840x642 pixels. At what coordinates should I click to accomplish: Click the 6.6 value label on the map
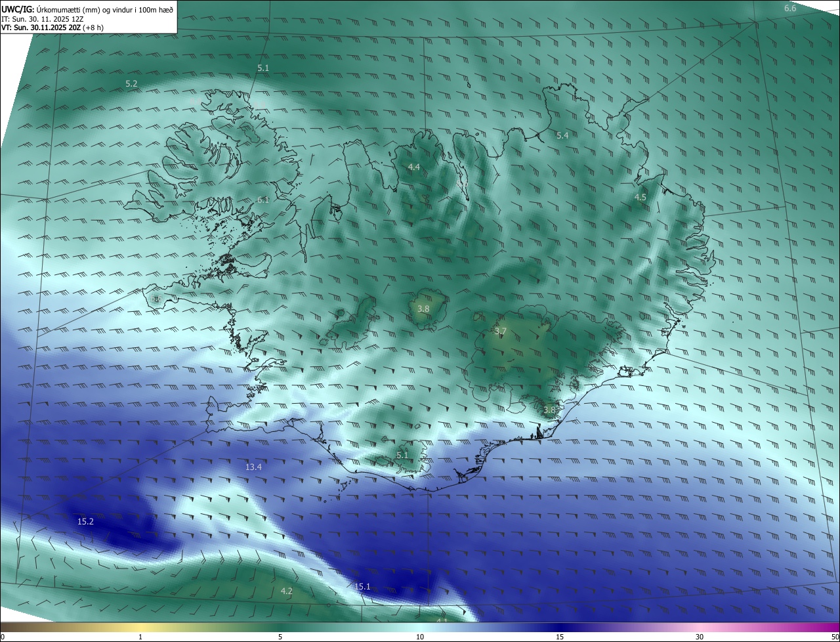point(790,8)
